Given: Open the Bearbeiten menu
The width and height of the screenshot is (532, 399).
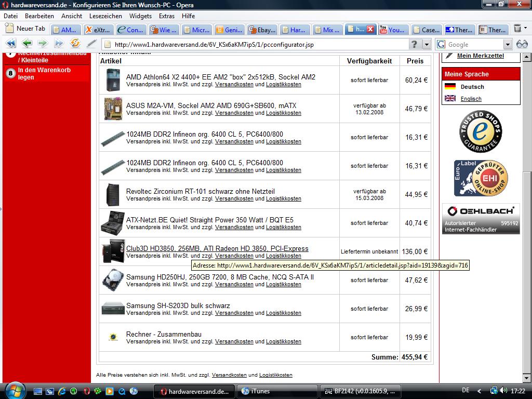Looking at the screenshot, I should tap(39, 16).
